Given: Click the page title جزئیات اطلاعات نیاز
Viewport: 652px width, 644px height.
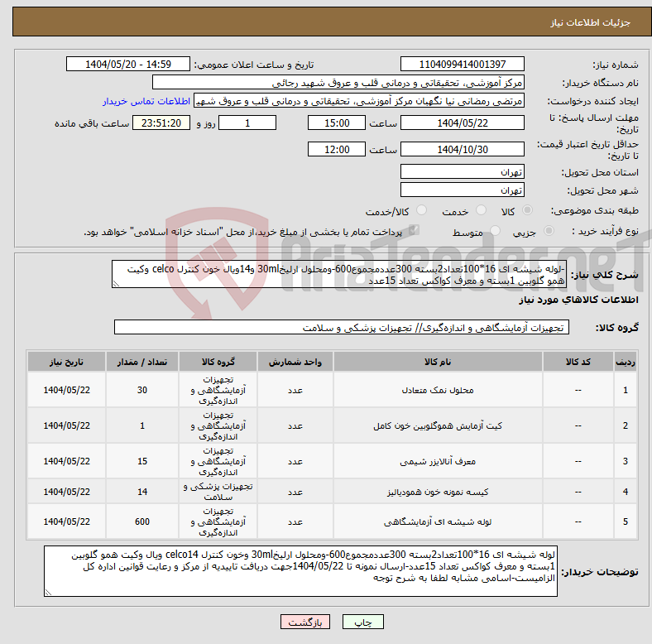Looking at the screenshot, I should tap(591, 22).
